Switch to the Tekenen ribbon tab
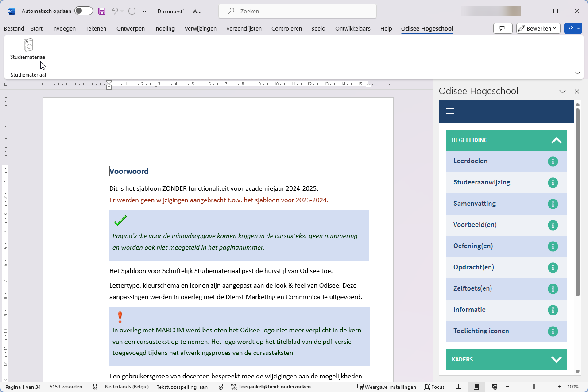588x392 pixels. point(96,28)
